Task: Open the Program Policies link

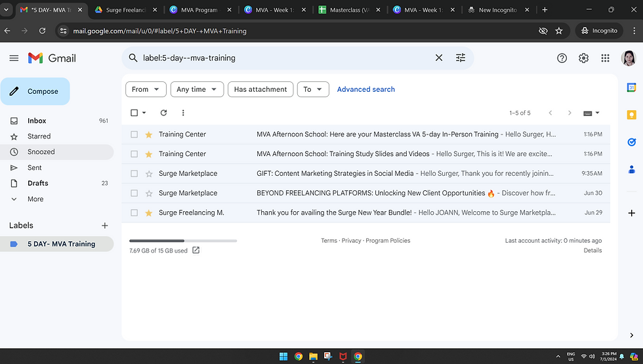Action: (388, 241)
